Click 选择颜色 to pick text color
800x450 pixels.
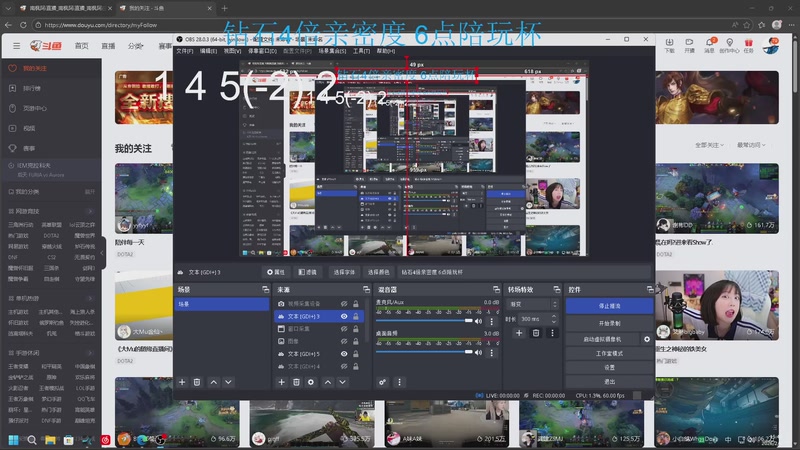[379, 272]
